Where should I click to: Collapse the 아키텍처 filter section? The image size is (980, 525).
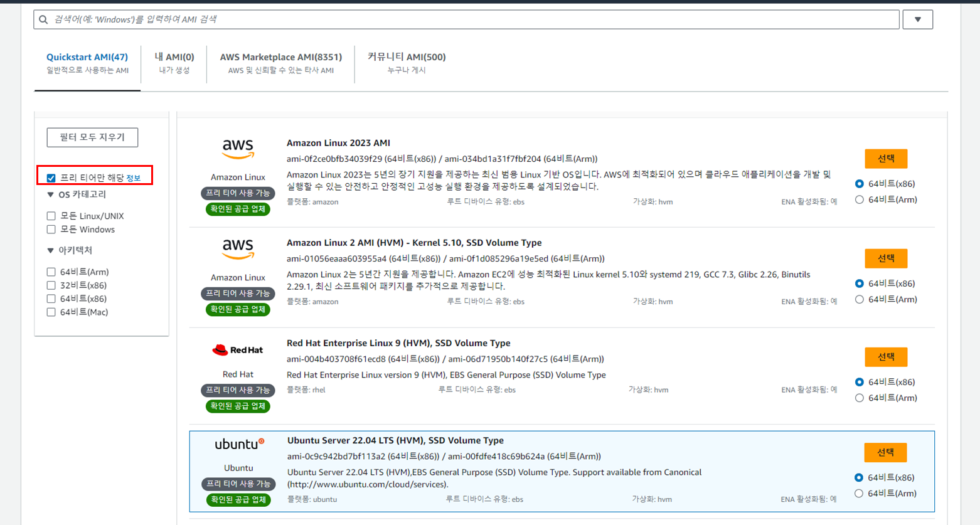(x=51, y=250)
